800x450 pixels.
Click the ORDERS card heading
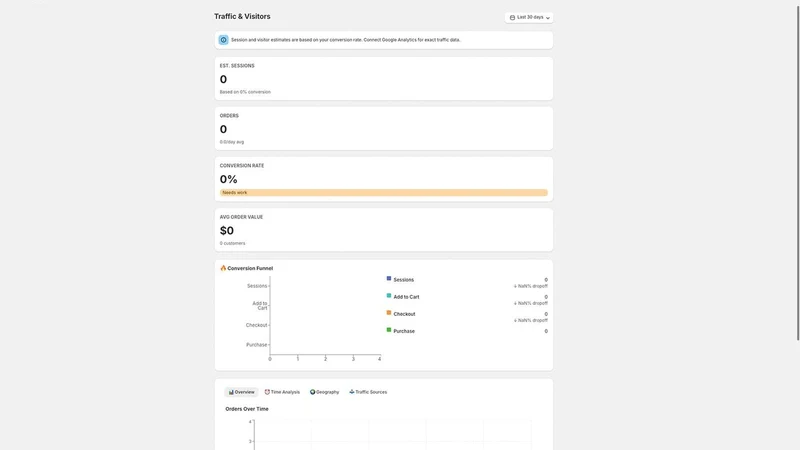[x=229, y=116]
